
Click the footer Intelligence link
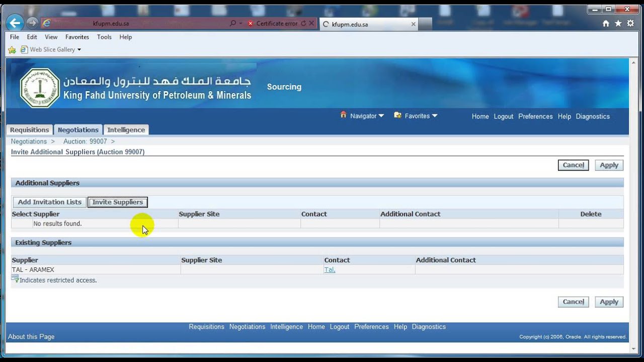(286, 327)
